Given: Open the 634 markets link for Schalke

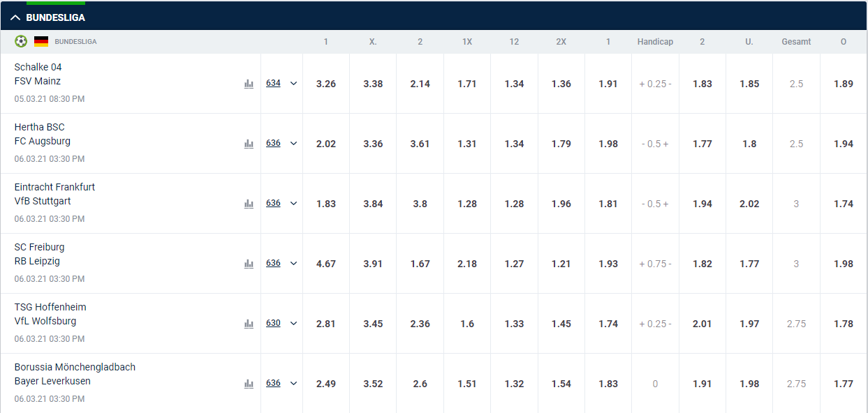Looking at the screenshot, I should 273,83.
